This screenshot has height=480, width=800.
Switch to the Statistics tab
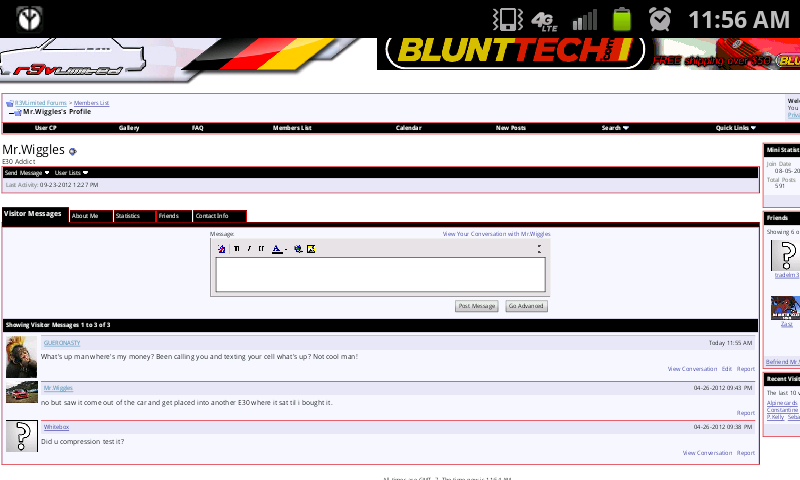(x=133, y=216)
